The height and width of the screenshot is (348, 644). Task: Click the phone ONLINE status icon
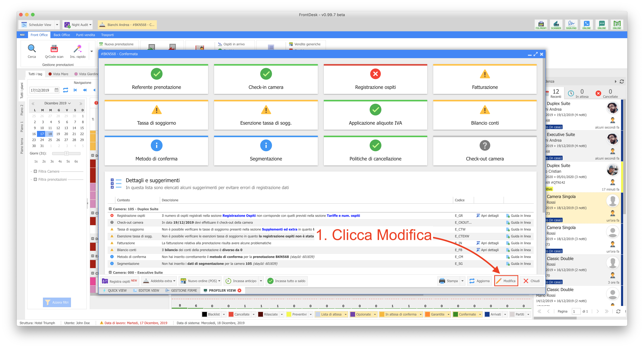[586, 25]
